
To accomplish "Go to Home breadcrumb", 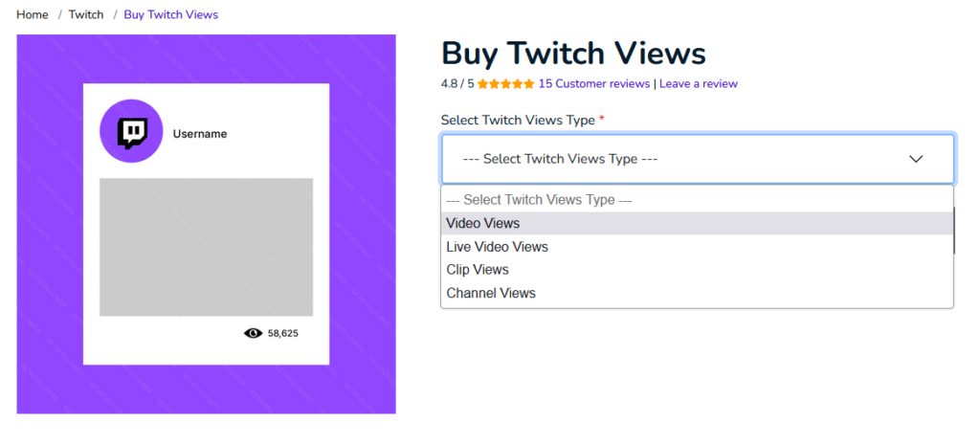I will click(x=33, y=14).
